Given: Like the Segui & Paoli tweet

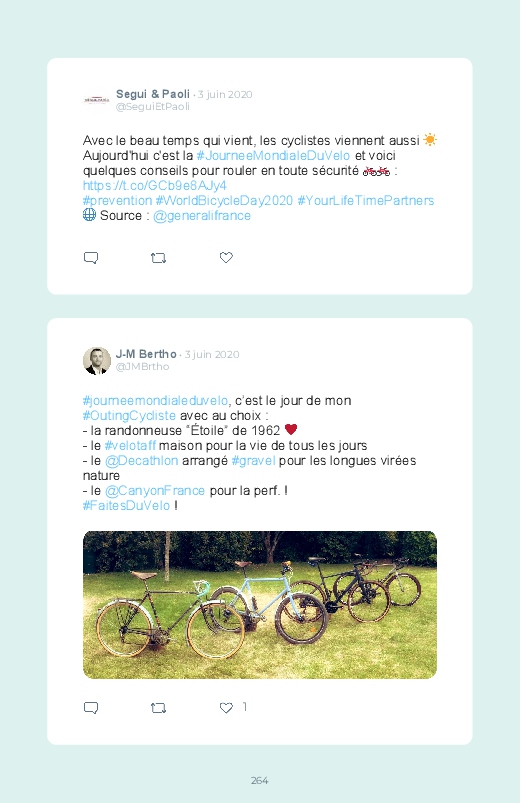Looking at the screenshot, I should 226,258.
